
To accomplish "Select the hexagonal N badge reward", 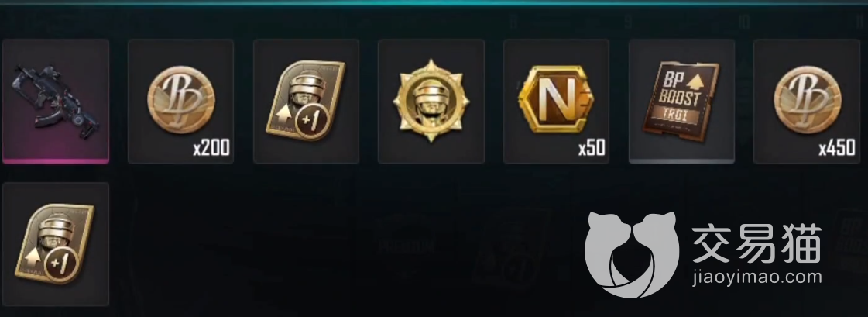I will coord(556,102).
